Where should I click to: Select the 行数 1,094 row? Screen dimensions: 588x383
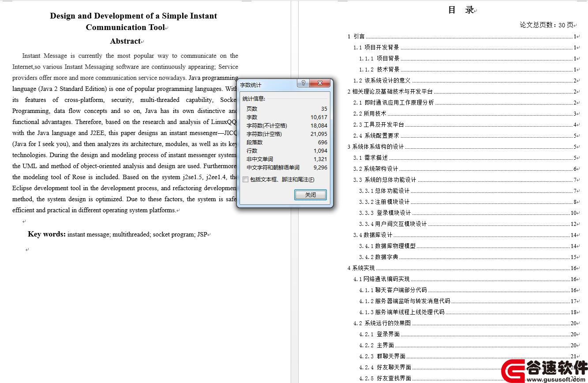coord(287,150)
